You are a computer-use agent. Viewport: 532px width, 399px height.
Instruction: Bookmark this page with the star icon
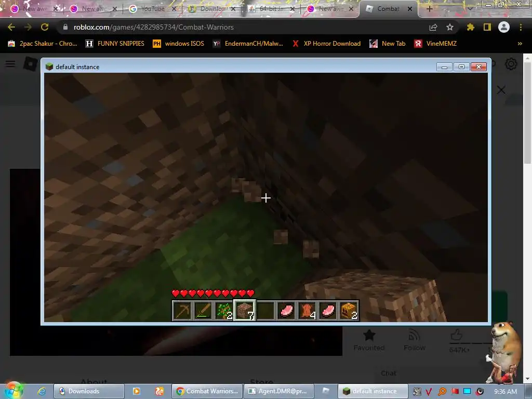point(450,27)
